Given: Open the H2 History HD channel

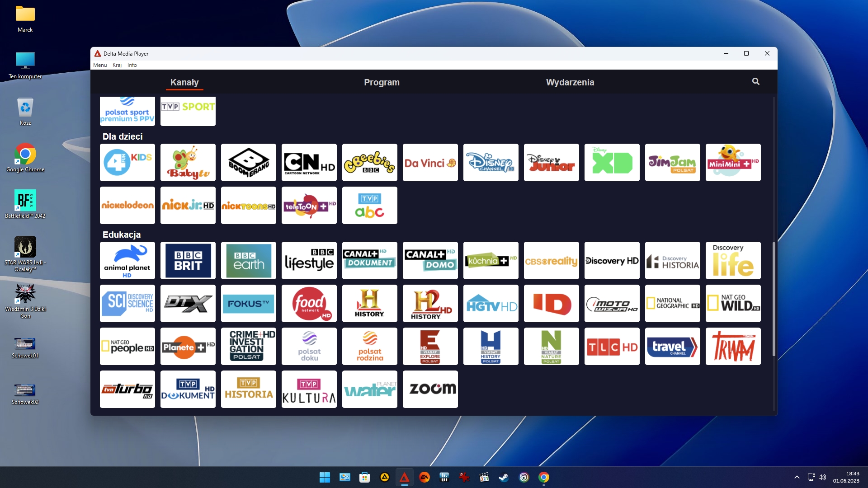Looking at the screenshot, I should point(430,304).
